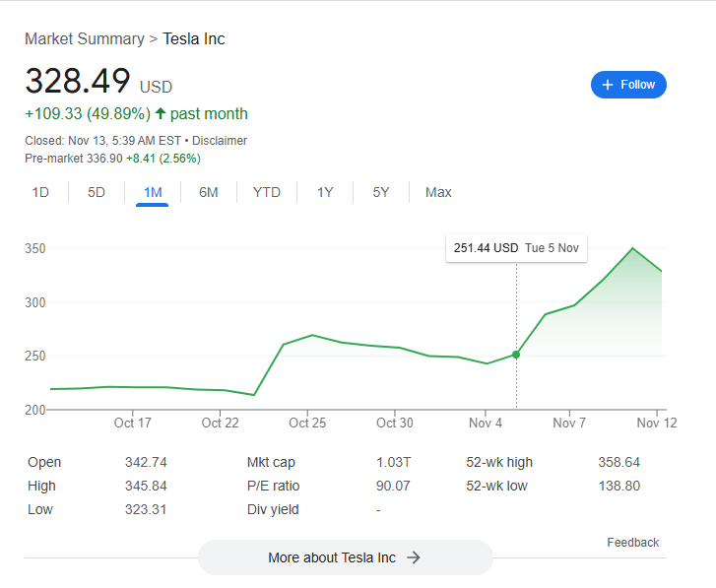Click the Oct 30 x-axis label
Viewport: 716px width, 588px height.
(x=395, y=423)
